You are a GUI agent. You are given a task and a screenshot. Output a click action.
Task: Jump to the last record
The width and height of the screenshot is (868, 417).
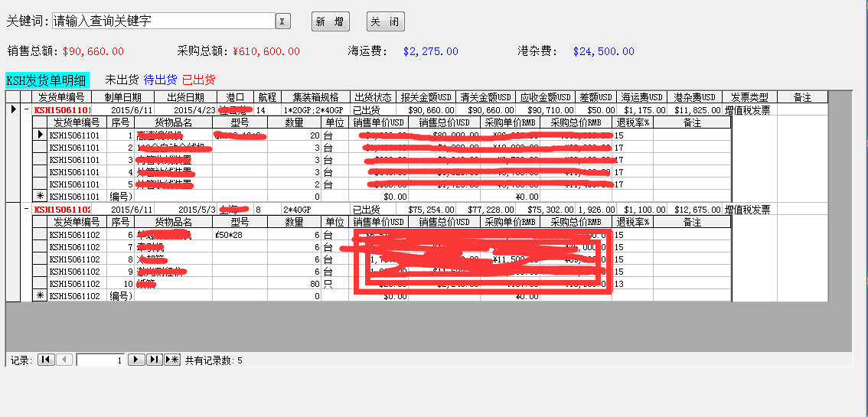click(154, 360)
